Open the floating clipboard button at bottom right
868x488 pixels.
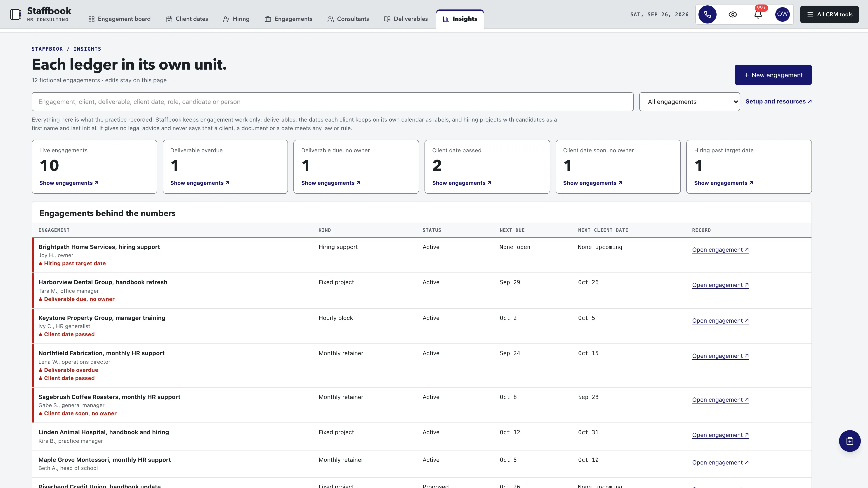(x=849, y=441)
